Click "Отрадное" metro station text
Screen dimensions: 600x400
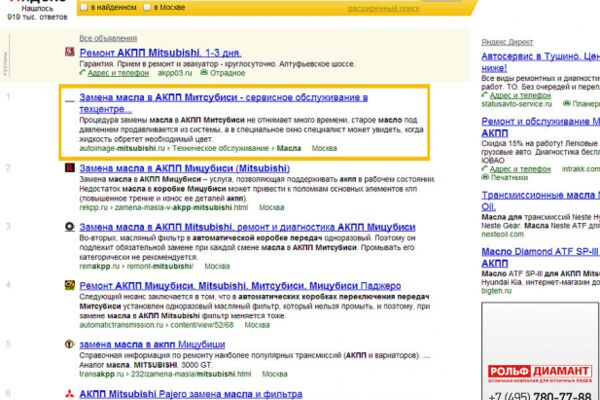click(x=228, y=73)
